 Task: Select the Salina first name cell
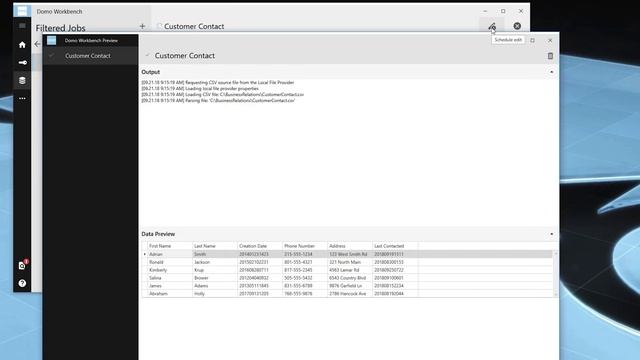click(170, 278)
